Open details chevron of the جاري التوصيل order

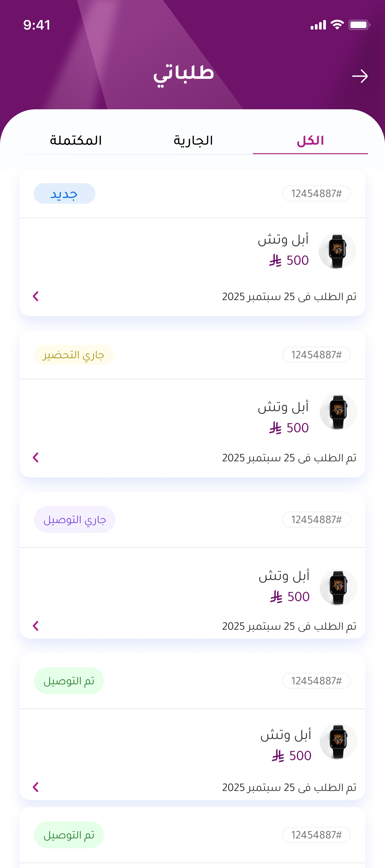click(36, 626)
